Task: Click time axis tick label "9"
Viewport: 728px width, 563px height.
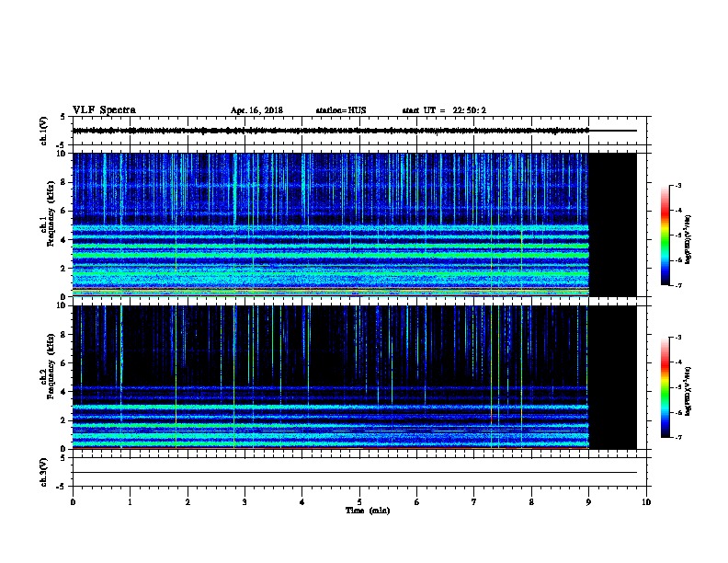Action: (x=588, y=502)
